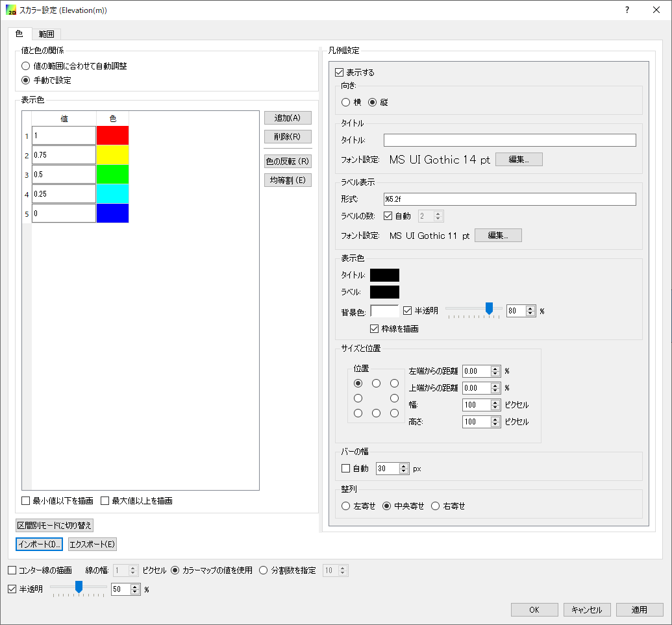Select the 色 tab
Image resolution: width=672 pixels, height=625 pixels.
coord(19,33)
